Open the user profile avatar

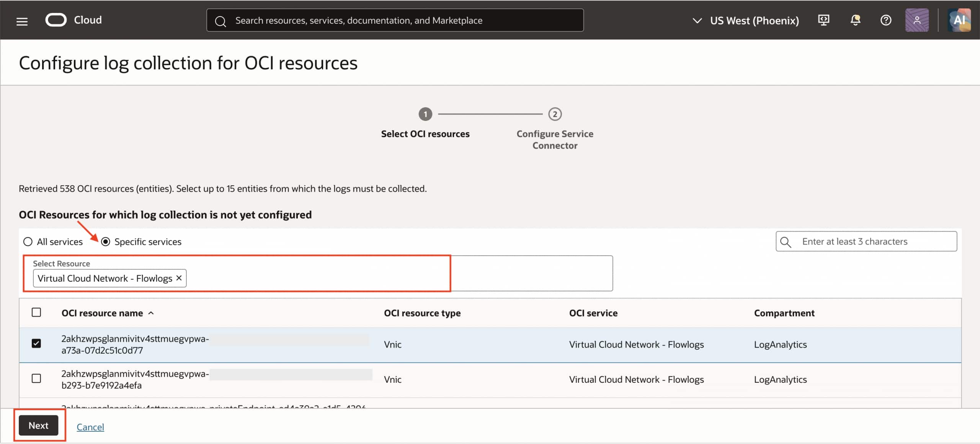917,20
